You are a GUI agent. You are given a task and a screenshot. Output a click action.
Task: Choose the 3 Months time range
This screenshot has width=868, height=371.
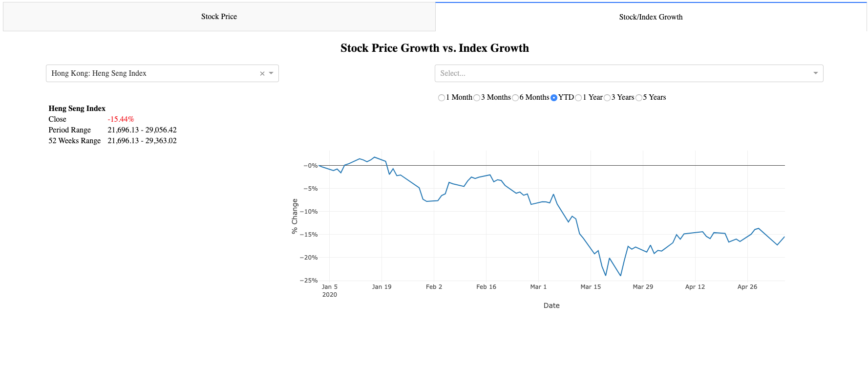tap(477, 98)
